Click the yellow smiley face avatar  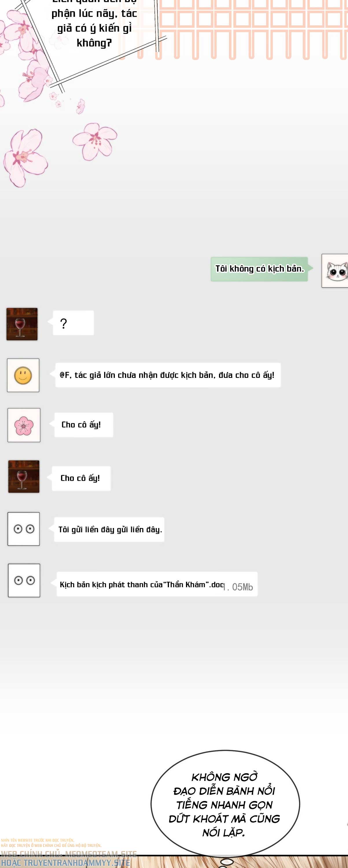pos(23,375)
